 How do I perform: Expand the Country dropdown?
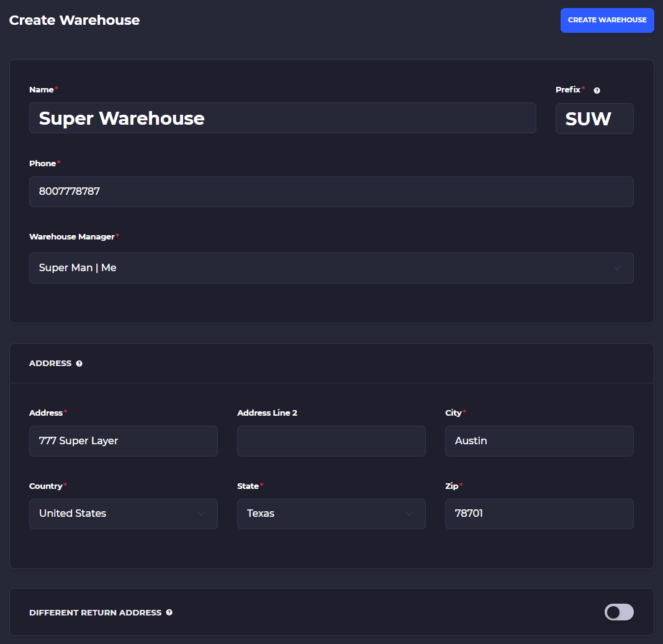tap(123, 514)
